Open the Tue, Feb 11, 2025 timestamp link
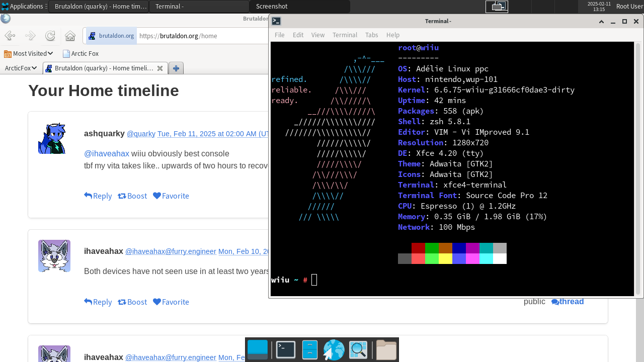This screenshot has width=644, height=362. tap(213, 134)
